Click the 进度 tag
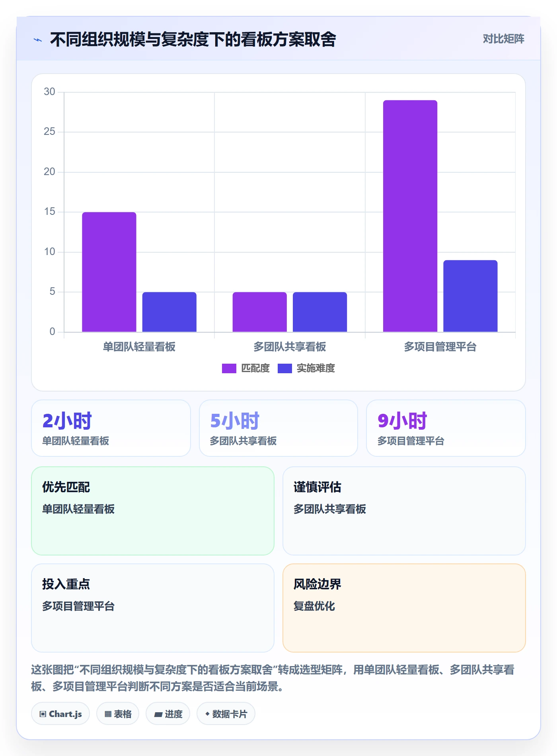 click(x=168, y=714)
